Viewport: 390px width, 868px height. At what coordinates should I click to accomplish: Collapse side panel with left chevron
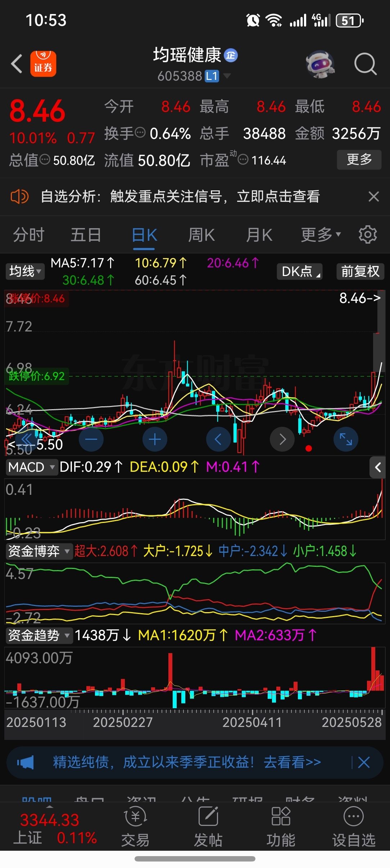coord(378,467)
